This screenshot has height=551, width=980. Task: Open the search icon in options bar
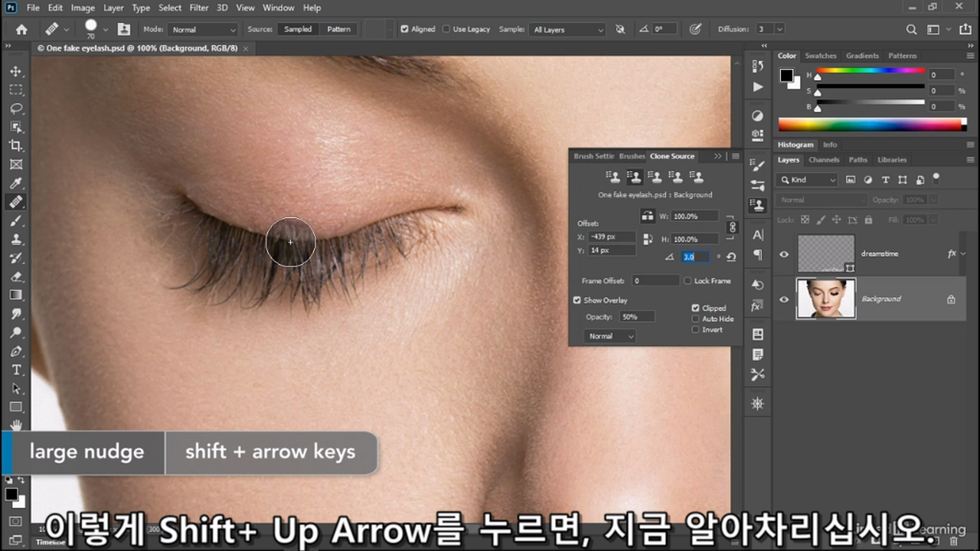(x=911, y=29)
